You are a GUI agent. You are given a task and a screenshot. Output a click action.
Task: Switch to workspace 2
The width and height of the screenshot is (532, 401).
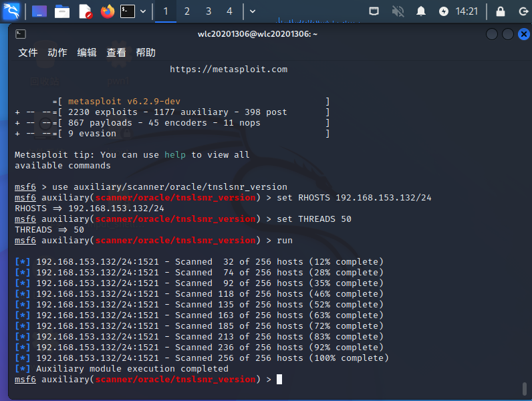(187, 11)
